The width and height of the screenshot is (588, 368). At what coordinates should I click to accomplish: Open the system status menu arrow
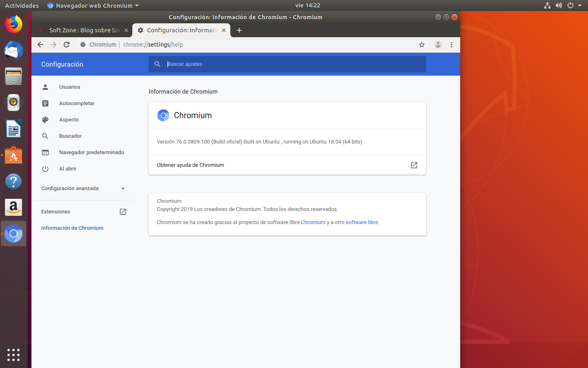[x=580, y=6]
